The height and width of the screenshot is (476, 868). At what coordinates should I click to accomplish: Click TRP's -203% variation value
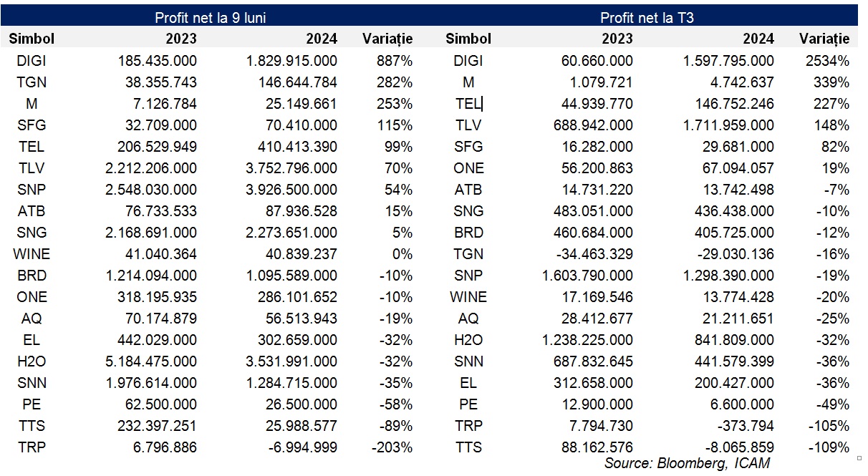[x=391, y=447]
